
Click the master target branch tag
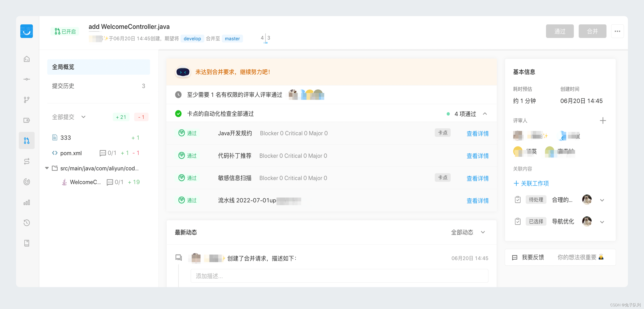[x=232, y=38]
